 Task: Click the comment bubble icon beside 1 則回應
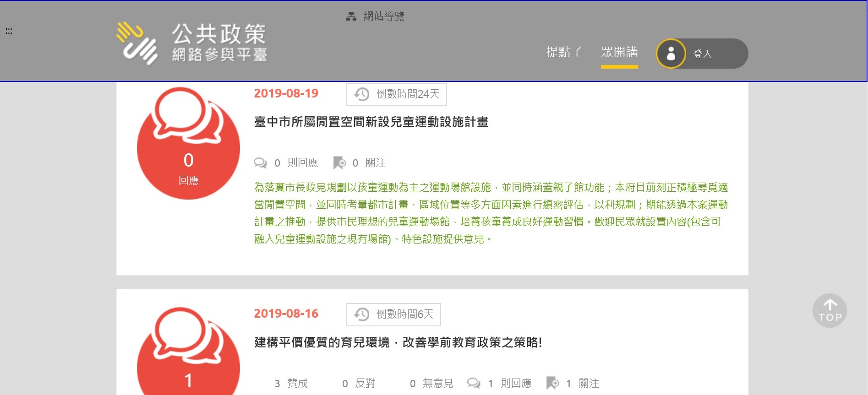click(474, 383)
